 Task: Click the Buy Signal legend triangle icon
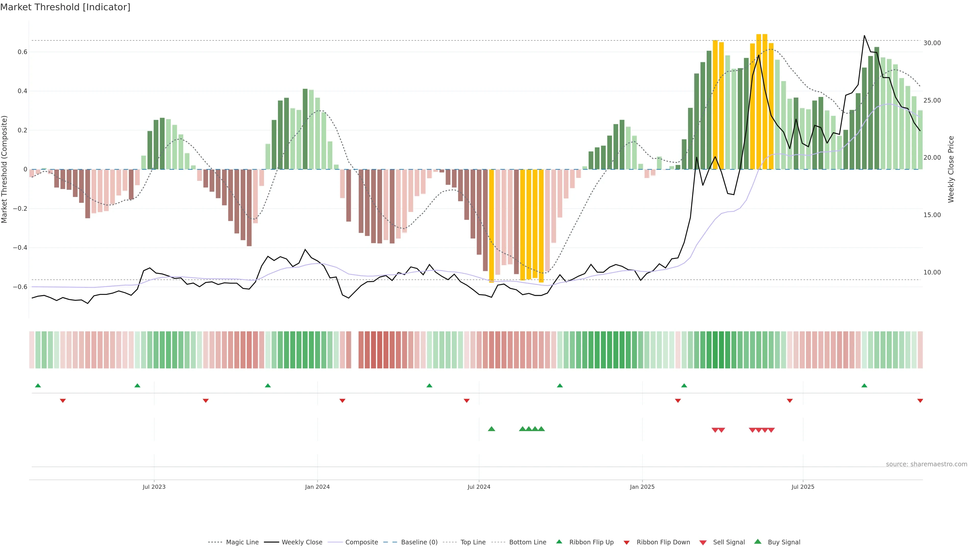click(x=757, y=542)
